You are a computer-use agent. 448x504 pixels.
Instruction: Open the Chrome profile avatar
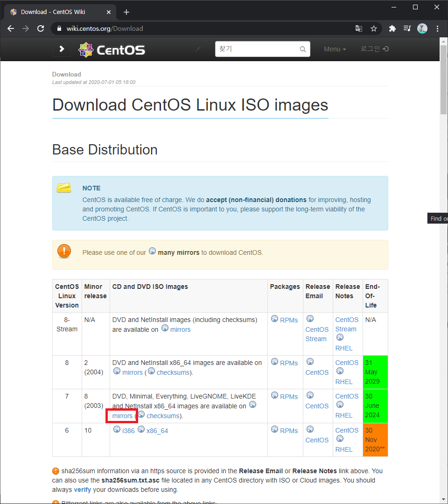422,28
